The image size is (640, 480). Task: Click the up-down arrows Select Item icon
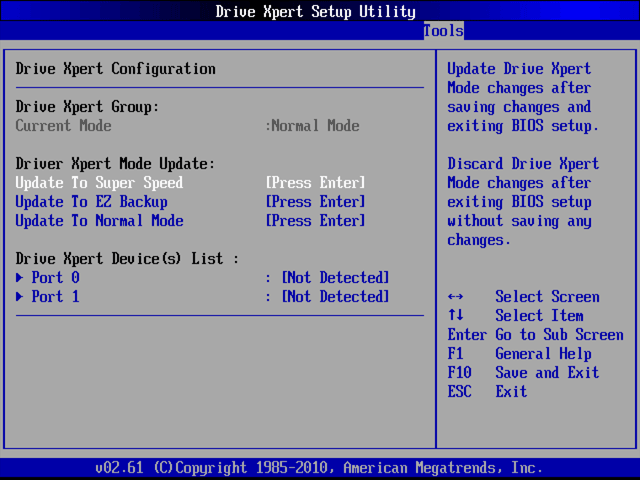456,315
